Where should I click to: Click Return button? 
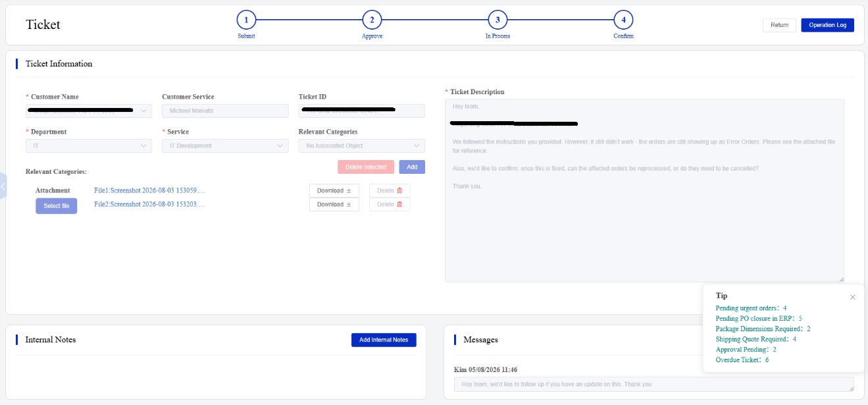coord(779,25)
